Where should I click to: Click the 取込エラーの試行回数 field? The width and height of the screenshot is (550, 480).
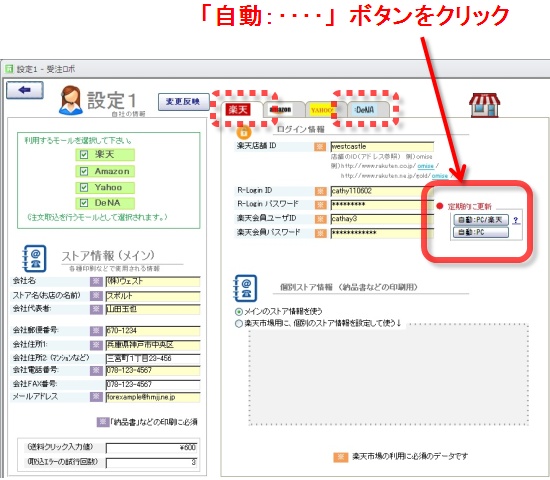(x=152, y=462)
